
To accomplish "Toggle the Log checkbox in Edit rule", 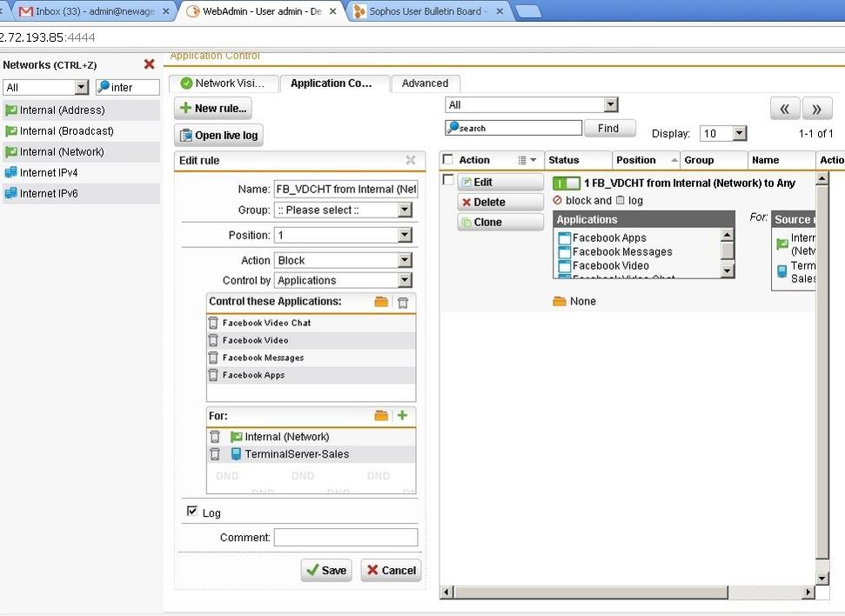I will point(191,511).
